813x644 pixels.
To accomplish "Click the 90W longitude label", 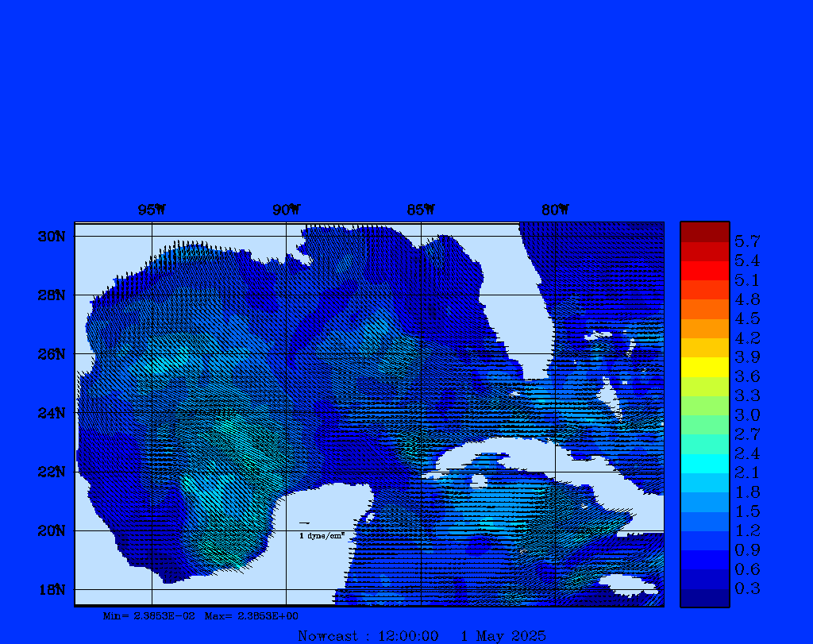I will click(x=287, y=210).
